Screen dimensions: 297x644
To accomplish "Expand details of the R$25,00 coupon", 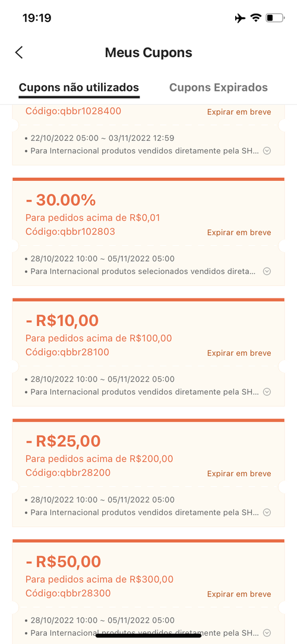I will tap(267, 512).
